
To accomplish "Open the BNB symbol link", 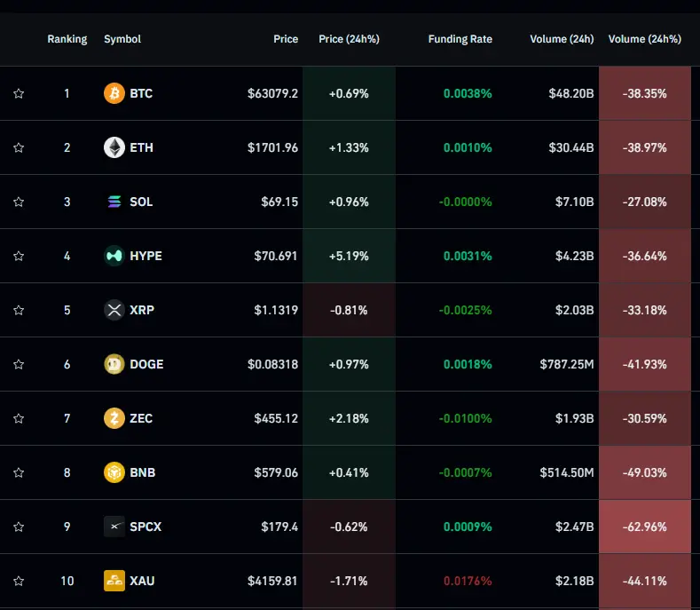I will point(143,472).
